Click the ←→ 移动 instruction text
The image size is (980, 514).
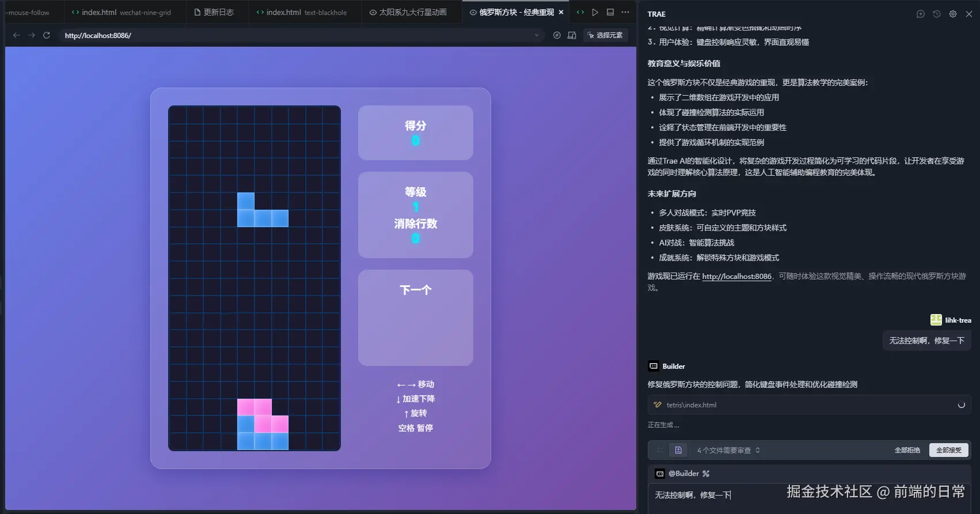click(x=416, y=384)
